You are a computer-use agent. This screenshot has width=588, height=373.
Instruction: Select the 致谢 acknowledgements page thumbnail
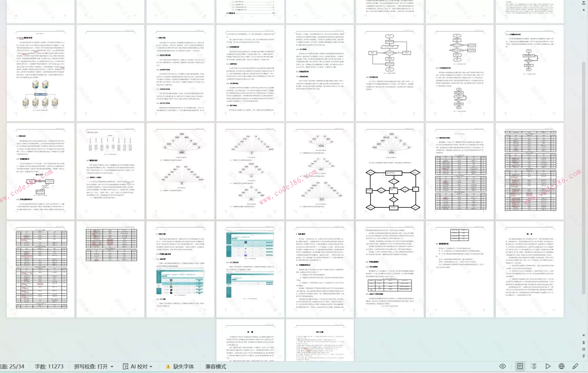[250, 340]
